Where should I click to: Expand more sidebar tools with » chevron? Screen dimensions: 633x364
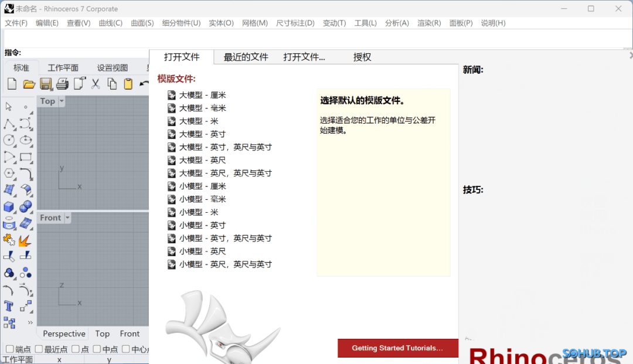coord(30,322)
